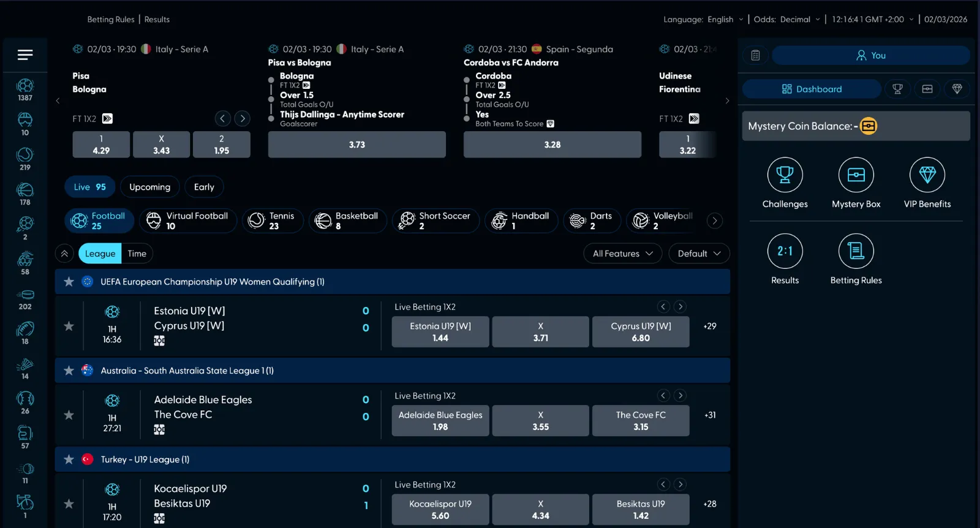980x528 pixels.
Task: Switch to the Upcoming tab
Action: point(149,187)
